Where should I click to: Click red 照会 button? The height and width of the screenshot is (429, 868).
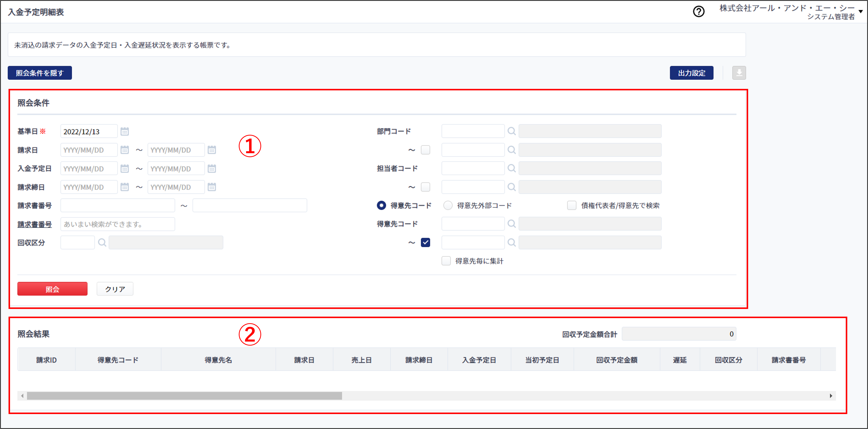pyautogui.click(x=52, y=289)
